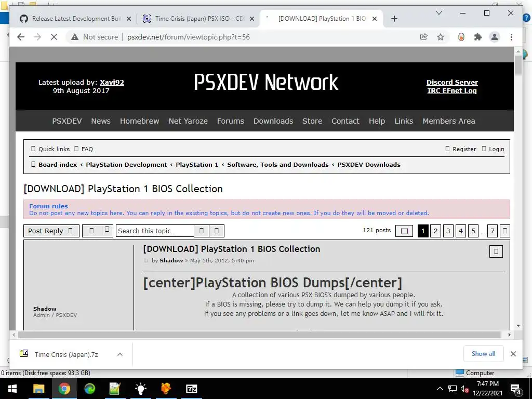Viewport: 532px width, 399px height.
Task: Open Xavi92 uploader profile link
Action: (112, 82)
